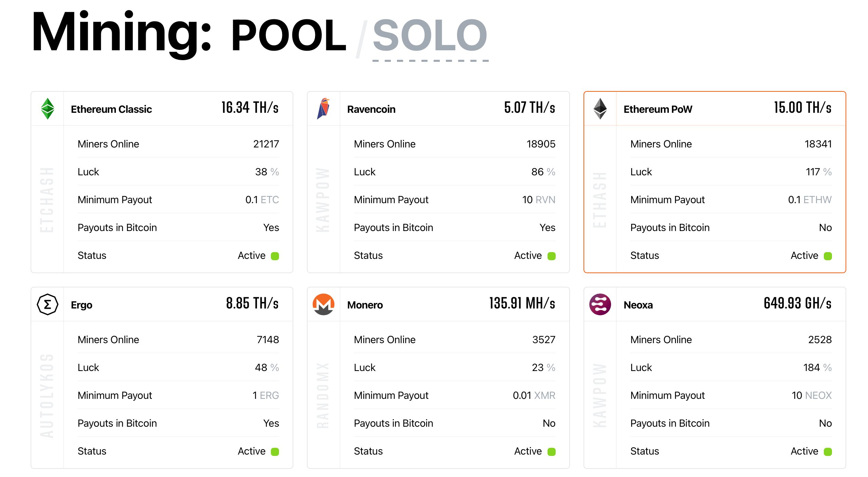868x477 pixels.
Task: Click the Neoxa purple circle logo
Action: (600, 304)
